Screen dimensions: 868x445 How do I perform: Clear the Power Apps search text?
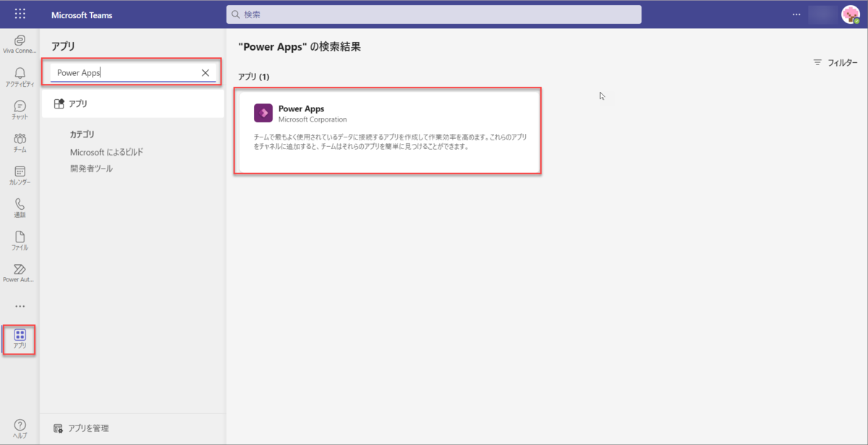(x=205, y=73)
